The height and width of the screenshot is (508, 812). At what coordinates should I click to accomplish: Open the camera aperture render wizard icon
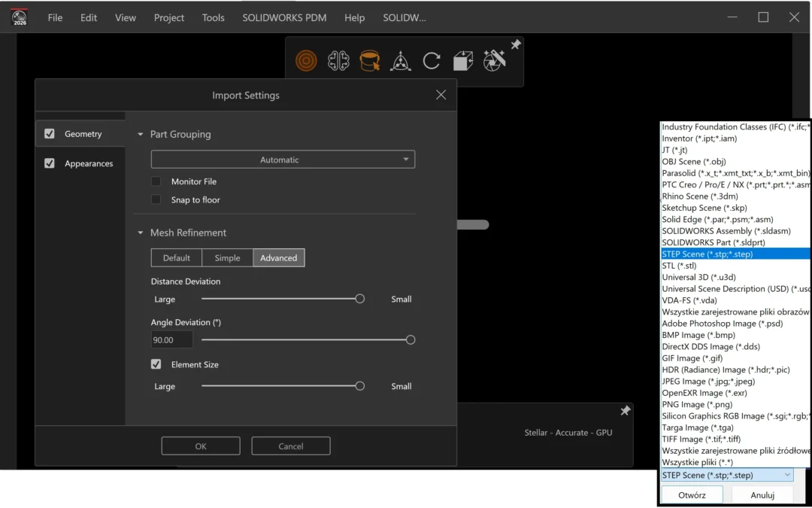(494, 61)
